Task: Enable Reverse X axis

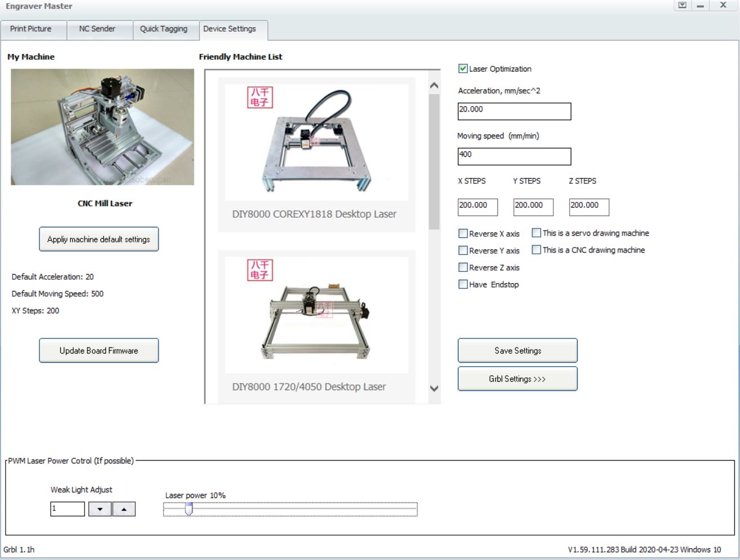Action: pos(464,232)
